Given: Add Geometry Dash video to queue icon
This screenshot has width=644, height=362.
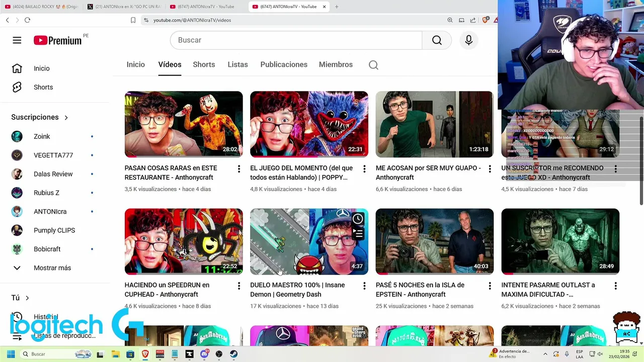Looking at the screenshot, I should (x=358, y=233).
